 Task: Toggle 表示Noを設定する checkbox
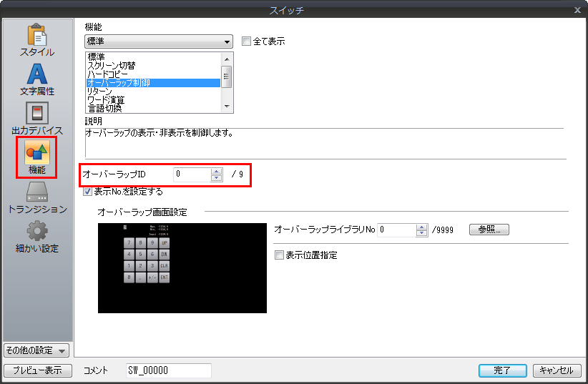[x=87, y=192]
